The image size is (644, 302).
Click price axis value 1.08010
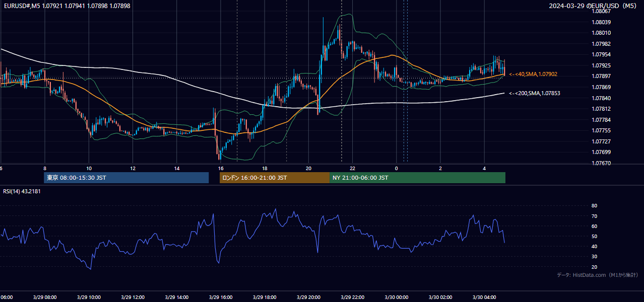point(602,33)
